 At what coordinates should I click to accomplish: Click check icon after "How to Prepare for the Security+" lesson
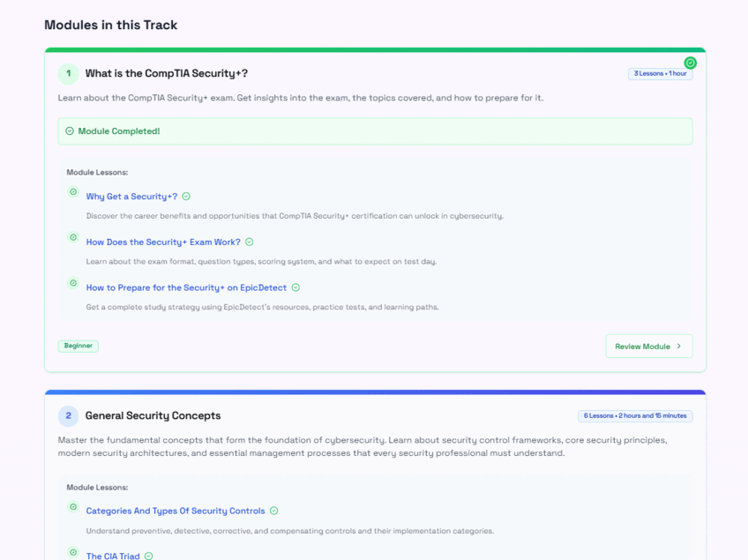point(295,287)
